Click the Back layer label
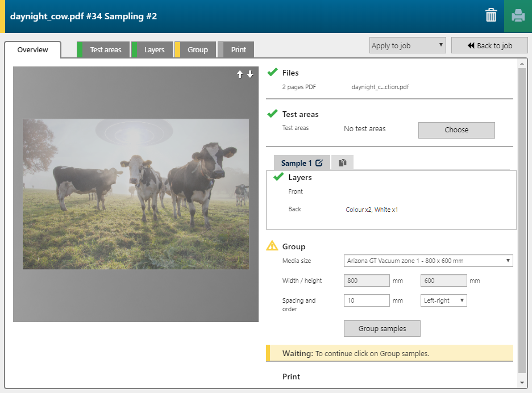This screenshot has width=532, height=393. click(295, 209)
